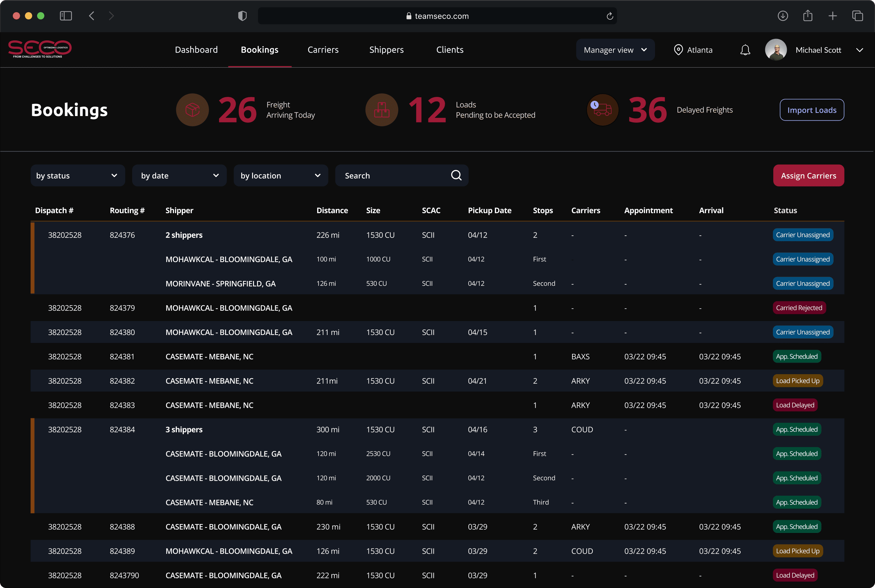This screenshot has height=588, width=875.
Task: Click the Import Loads button
Action: tap(812, 110)
